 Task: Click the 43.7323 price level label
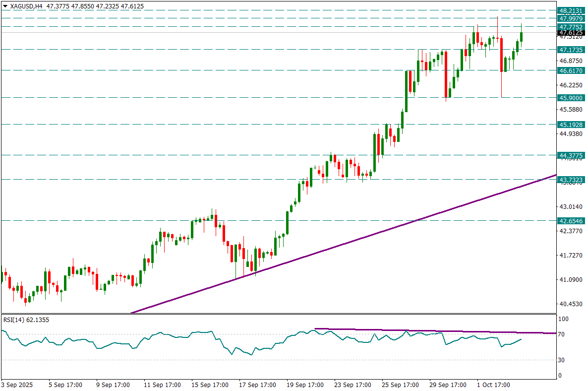point(570,179)
